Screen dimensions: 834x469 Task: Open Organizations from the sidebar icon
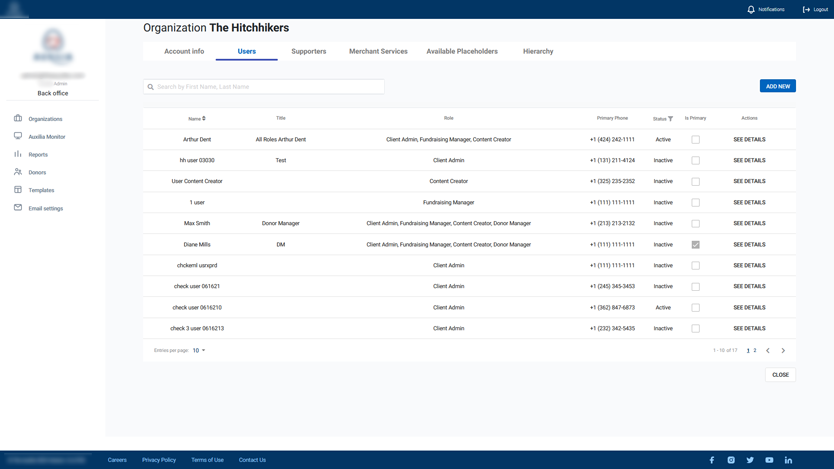18,118
